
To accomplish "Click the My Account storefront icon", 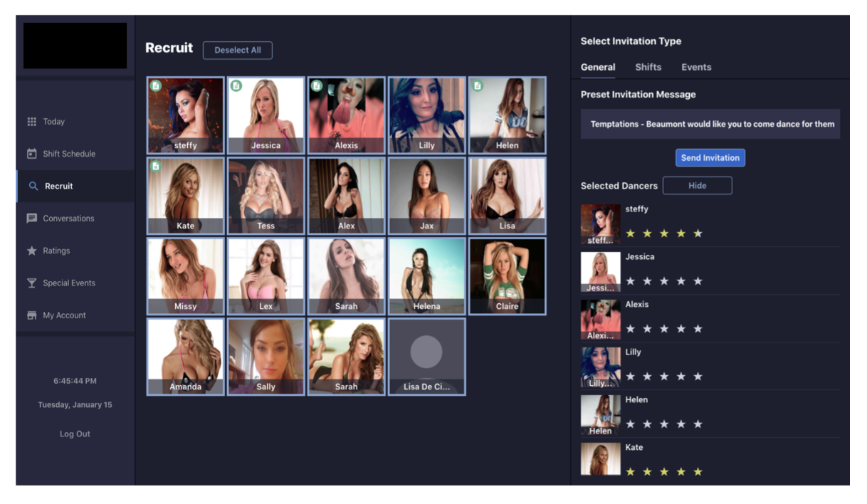I will (31, 315).
